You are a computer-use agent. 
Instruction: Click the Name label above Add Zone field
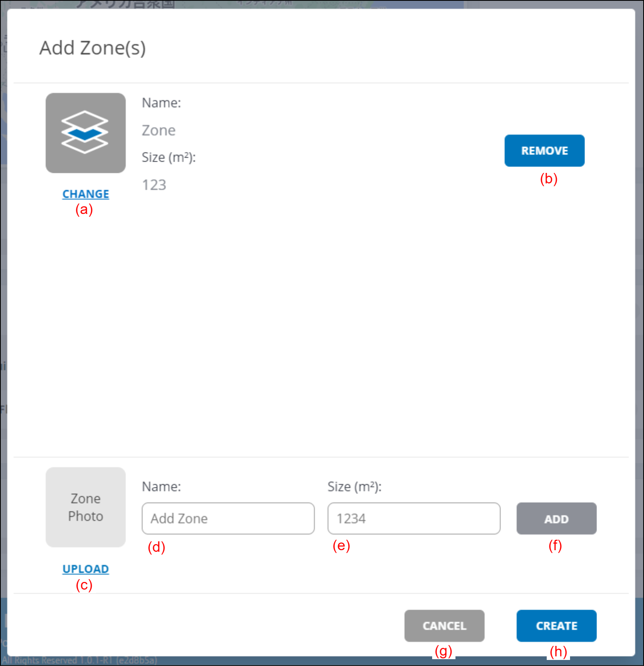pos(161,487)
